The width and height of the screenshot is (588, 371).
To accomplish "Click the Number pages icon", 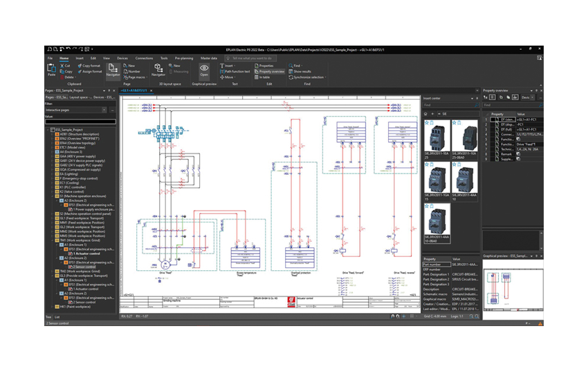I will (126, 71).
